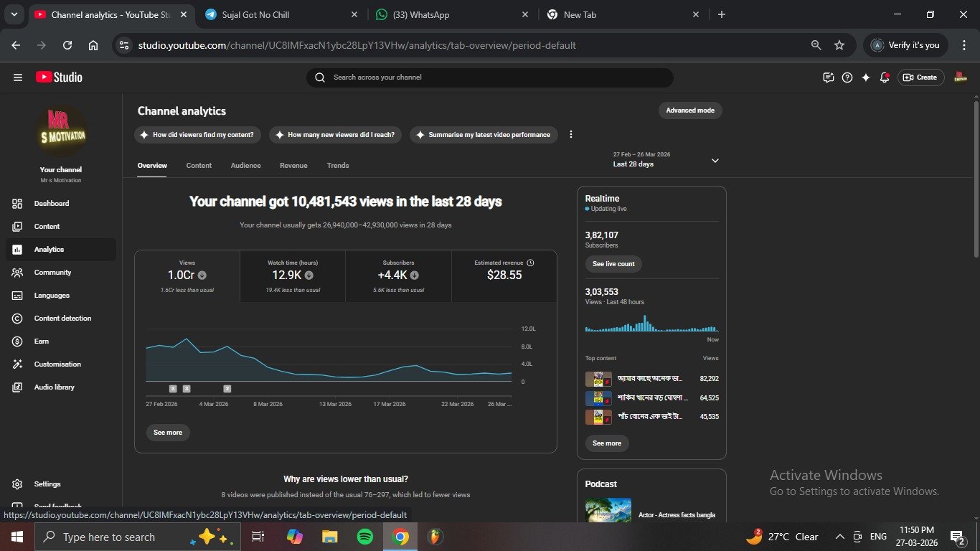Screen dimensions: 980x551
Task: Open Spotify from the Windows taskbar
Action: click(x=365, y=537)
